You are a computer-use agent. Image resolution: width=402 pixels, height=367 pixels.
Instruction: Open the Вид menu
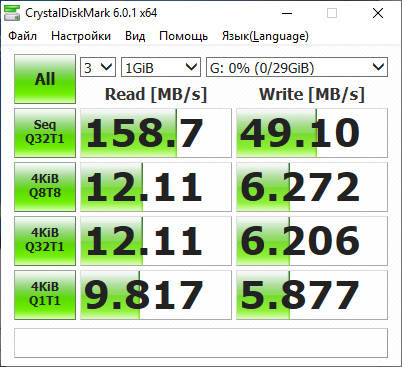click(x=135, y=36)
